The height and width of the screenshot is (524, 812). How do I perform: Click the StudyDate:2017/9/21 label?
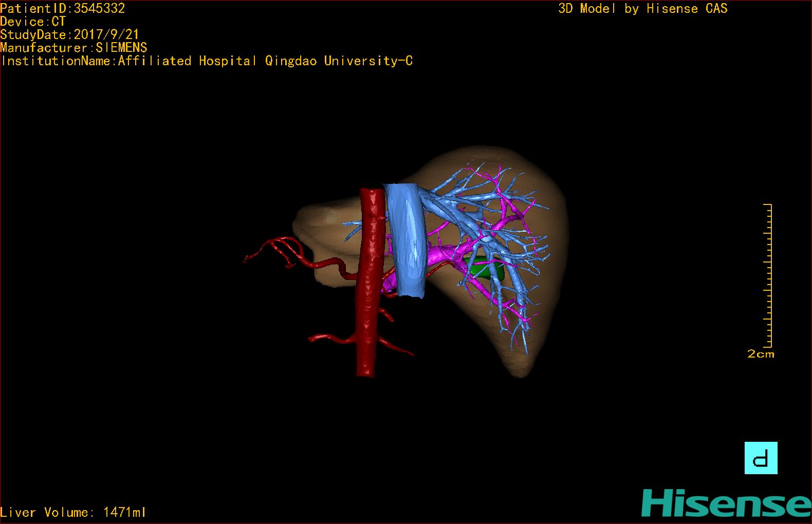click(69, 34)
